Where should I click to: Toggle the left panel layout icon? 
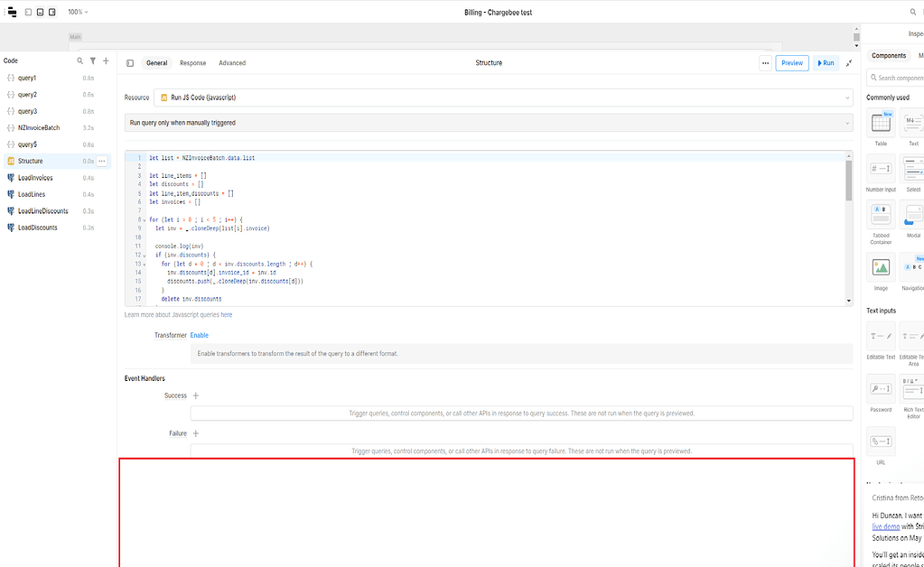[28, 12]
